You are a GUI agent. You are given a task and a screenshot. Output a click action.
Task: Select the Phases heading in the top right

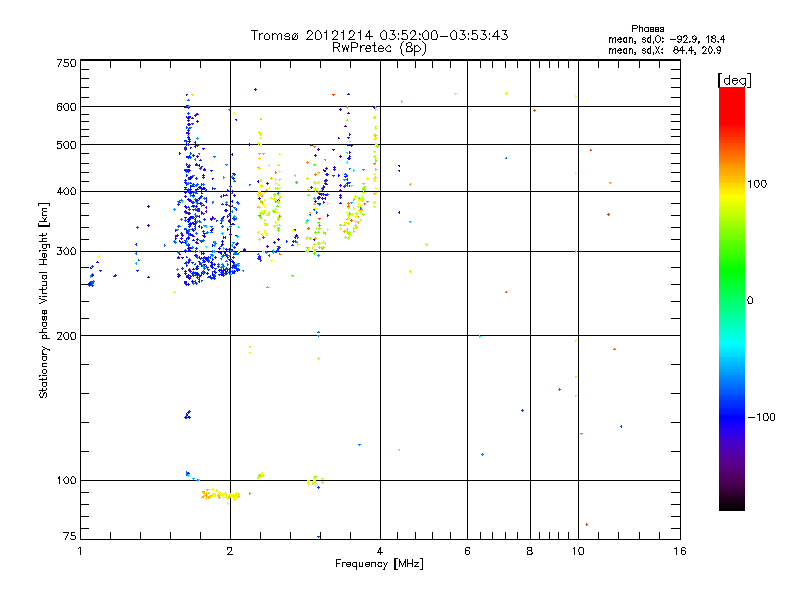coord(647,29)
